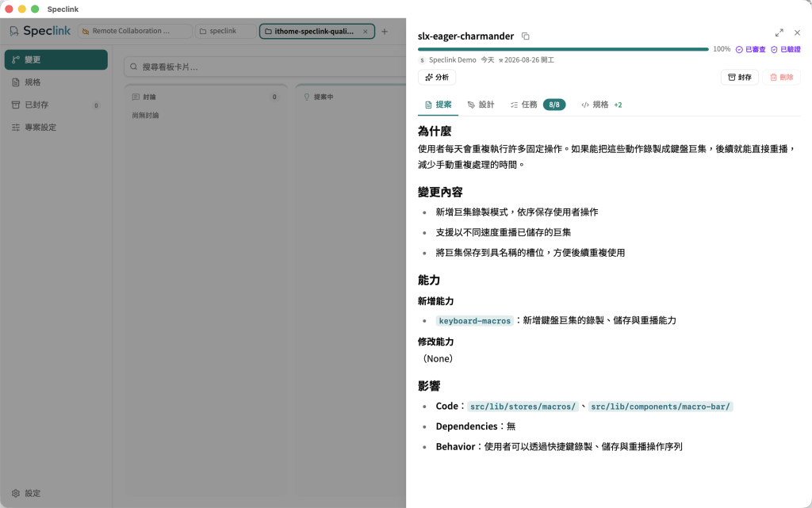Click the 尚無討論 empty message
Image resolution: width=812 pixels, height=508 pixels.
coord(146,116)
